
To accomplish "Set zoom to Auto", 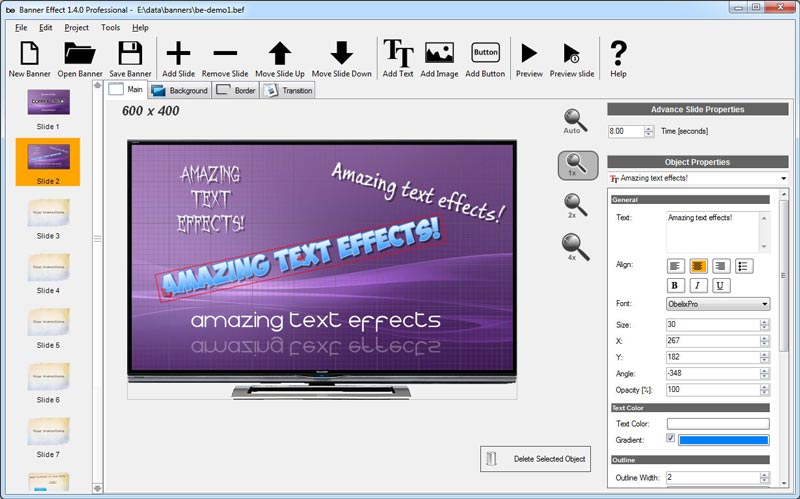I will 575,121.
